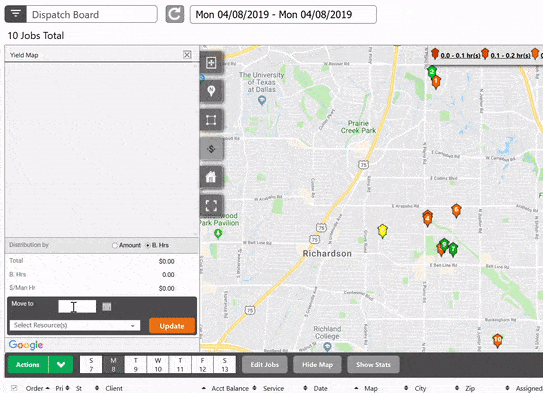
Task: Click the orange Update button
Action: coord(172,326)
